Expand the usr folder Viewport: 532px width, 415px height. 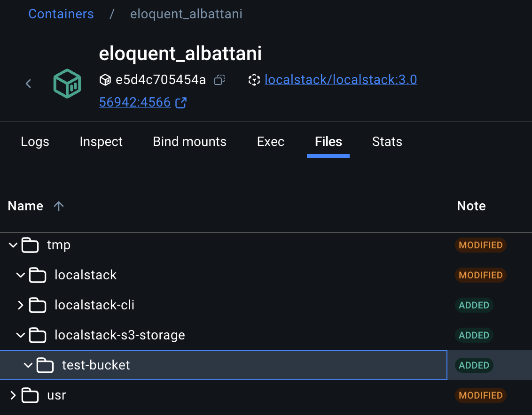13,395
